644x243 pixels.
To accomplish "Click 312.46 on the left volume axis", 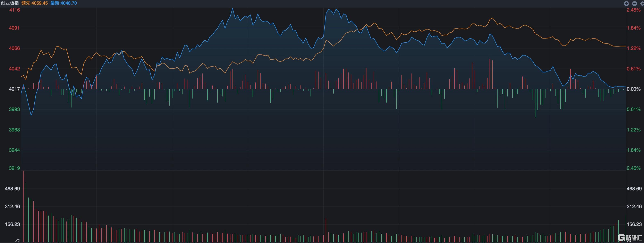I will 12,207.
